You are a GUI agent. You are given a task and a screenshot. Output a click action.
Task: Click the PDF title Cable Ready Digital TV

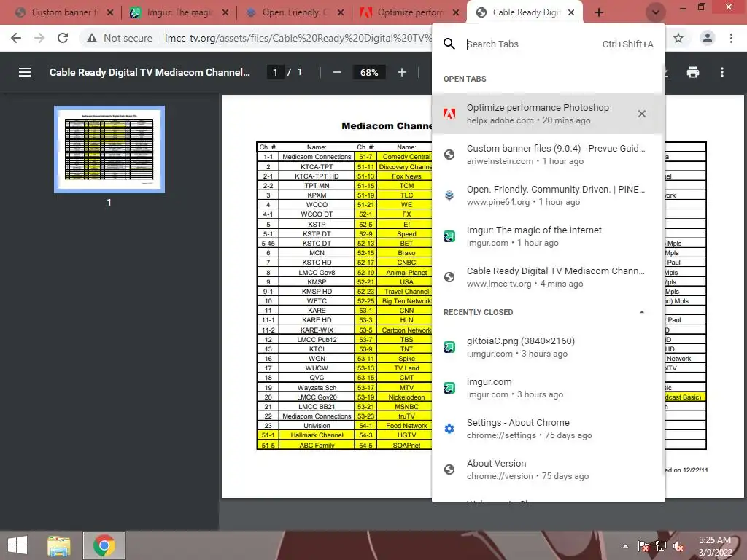click(150, 72)
